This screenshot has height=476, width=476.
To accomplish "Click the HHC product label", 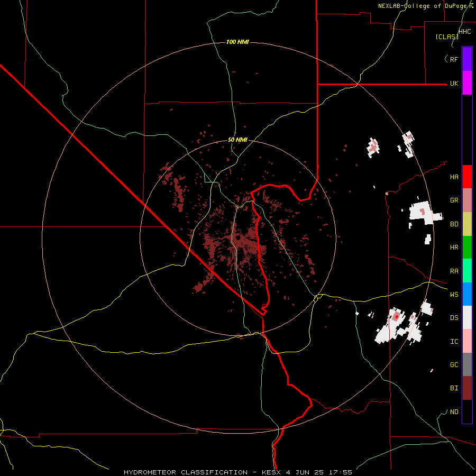I will click(x=465, y=32).
